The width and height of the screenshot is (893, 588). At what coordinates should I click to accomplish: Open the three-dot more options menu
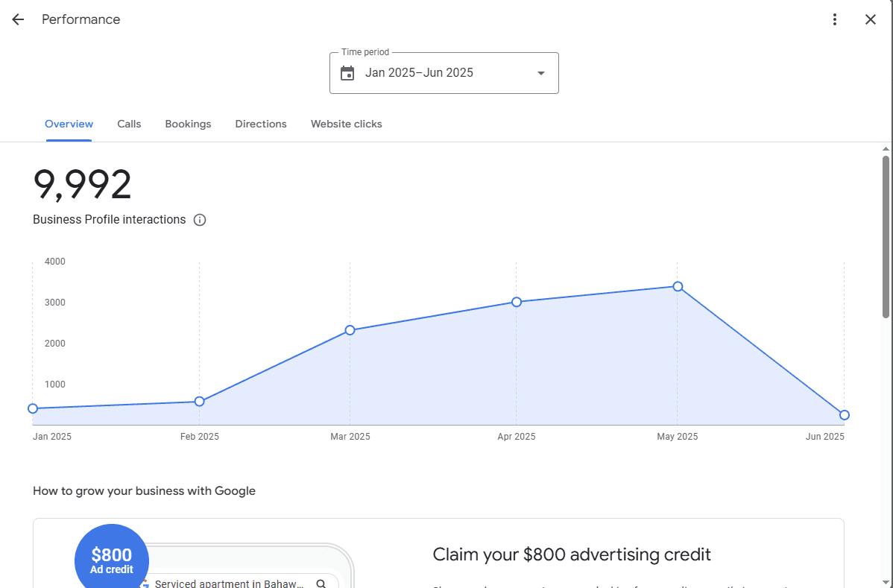coord(835,19)
